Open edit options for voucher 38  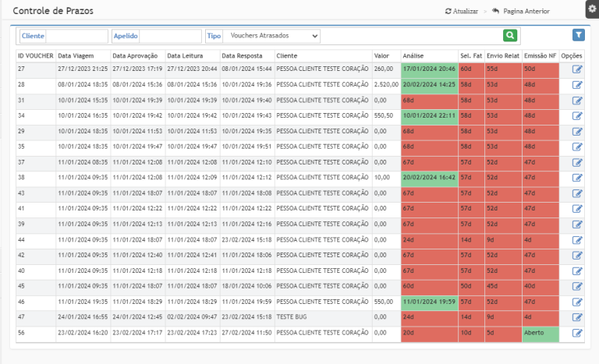click(577, 177)
